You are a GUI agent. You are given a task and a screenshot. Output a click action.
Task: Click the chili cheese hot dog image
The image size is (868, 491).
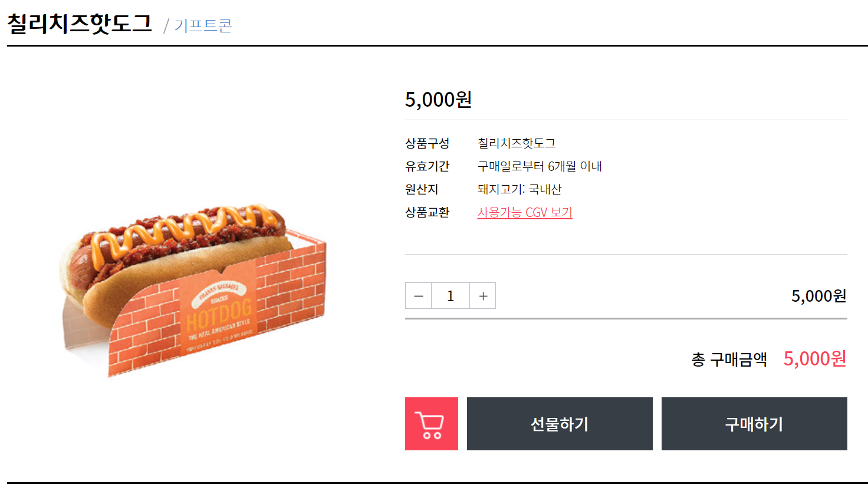pyautogui.click(x=193, y=291)
